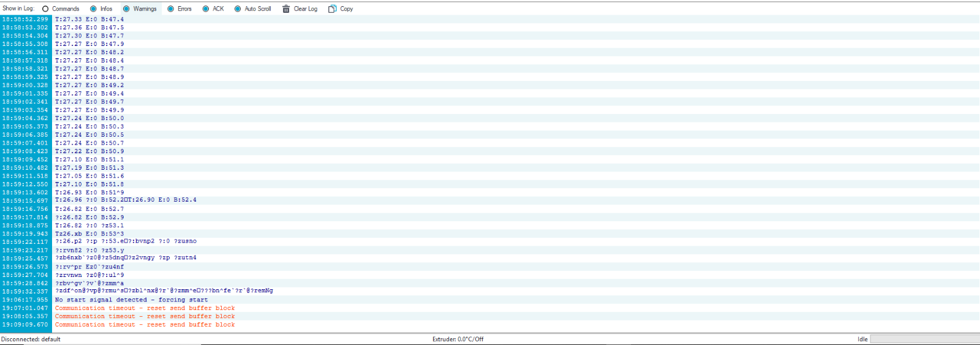
Task: Toggle the Warnings log filter
Action: (x=140, y=9)
